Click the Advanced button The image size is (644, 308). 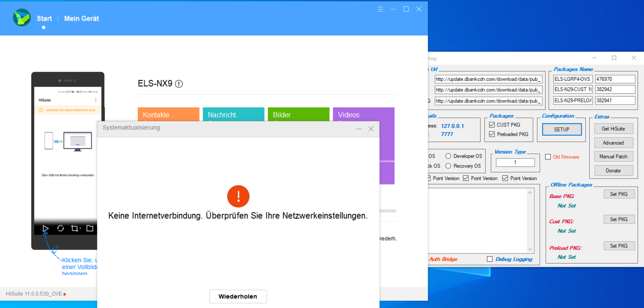tap(613, 143)
